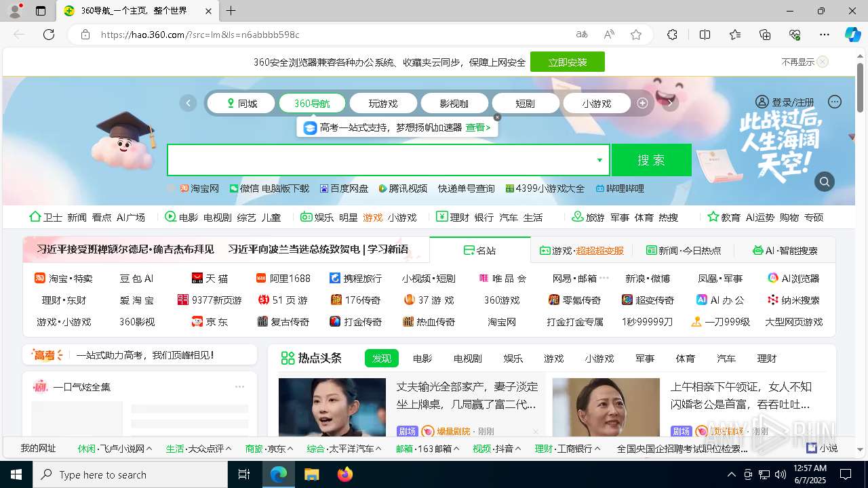868x488 pixels.
Task: Open the 携程旅行 site link
Action: 355,279
